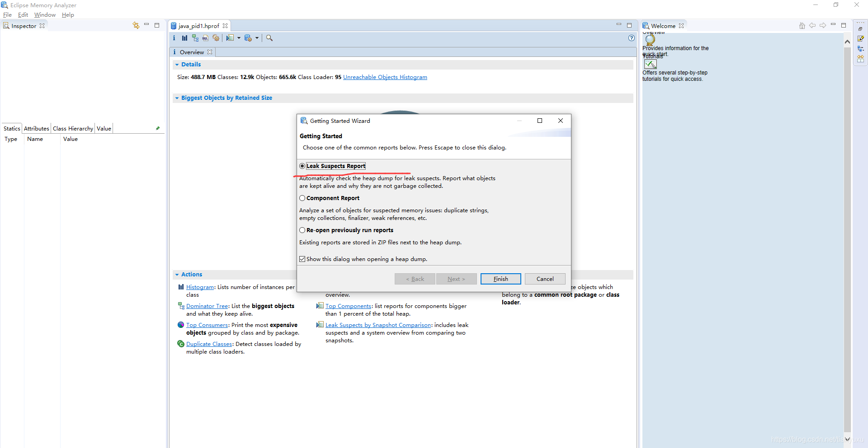Click the Restore icon in right sidebar

click(860, 29)
